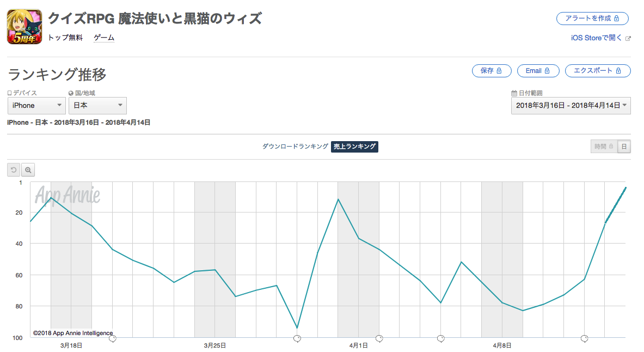Click the globe icon next to 国/地域

point(71,93)
